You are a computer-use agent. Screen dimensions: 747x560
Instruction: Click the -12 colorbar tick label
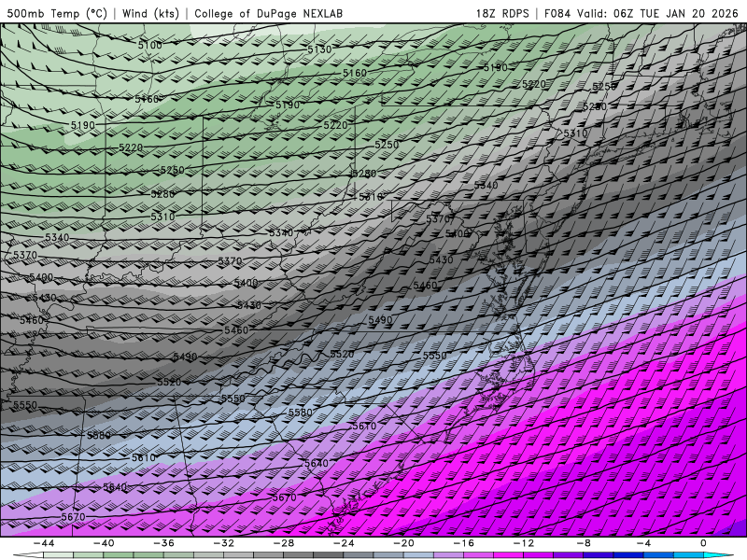[x=524, y=543]
